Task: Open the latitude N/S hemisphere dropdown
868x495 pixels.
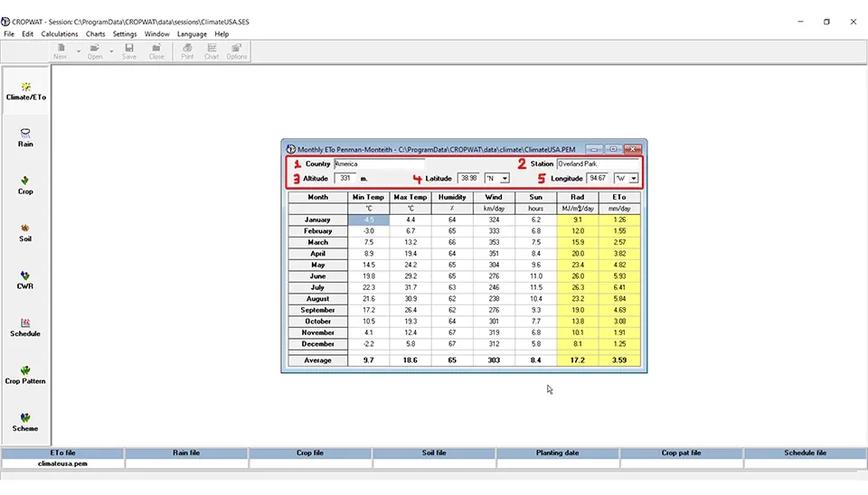Action: tap(505, 179)
